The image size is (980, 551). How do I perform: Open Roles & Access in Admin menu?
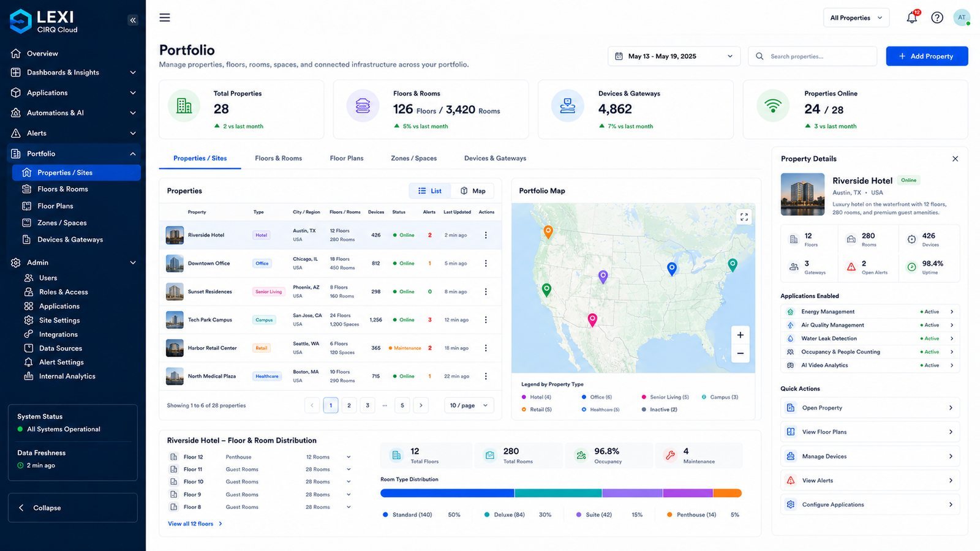click(64, 292)
